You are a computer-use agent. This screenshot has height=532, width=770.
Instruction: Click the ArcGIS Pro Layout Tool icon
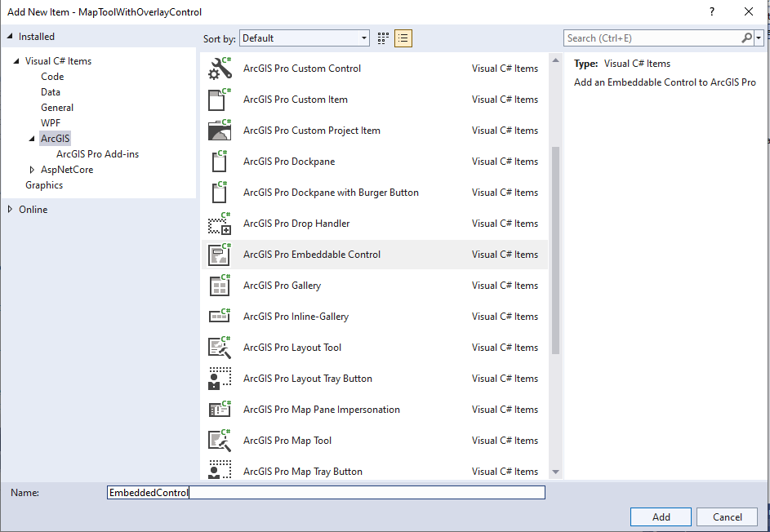pyautogui.click(x=220, y=347)
